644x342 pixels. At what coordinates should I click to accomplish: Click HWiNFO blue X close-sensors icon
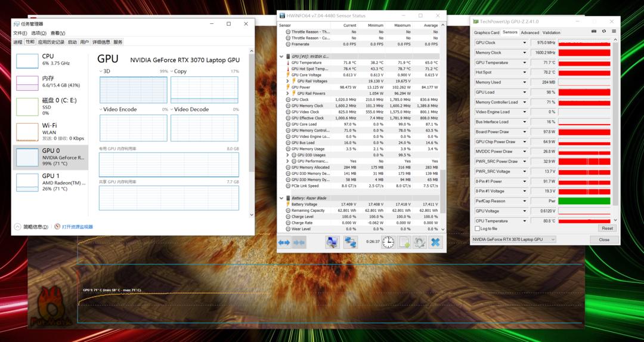(435, 242)
